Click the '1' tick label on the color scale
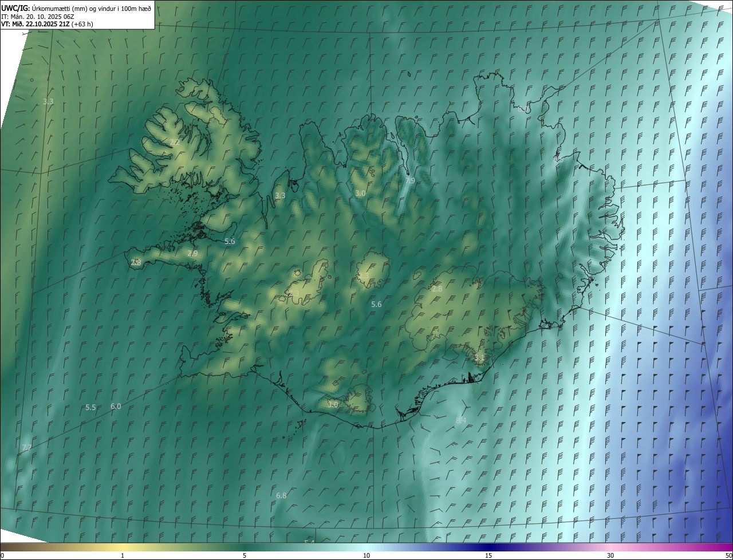The height and width of the screenshot is (560, 733). (123, 555)
